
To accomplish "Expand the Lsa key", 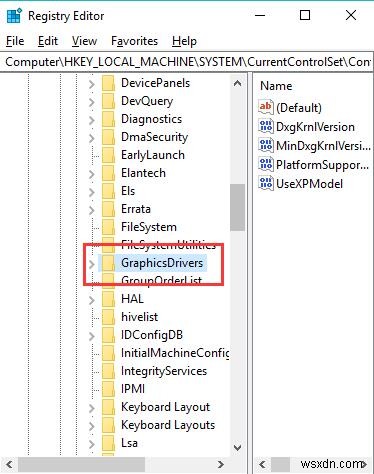I will click(92, 444).
